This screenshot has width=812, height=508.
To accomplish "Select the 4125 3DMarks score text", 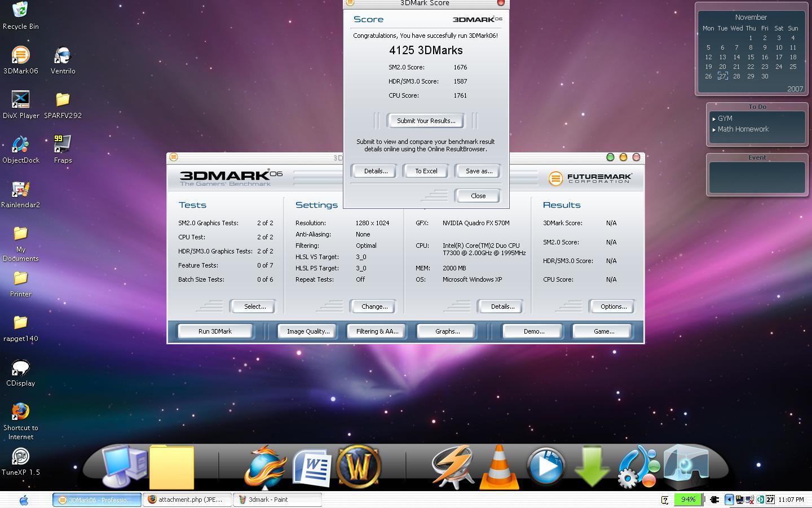I will pyautogui.click(x=426, y=50).
